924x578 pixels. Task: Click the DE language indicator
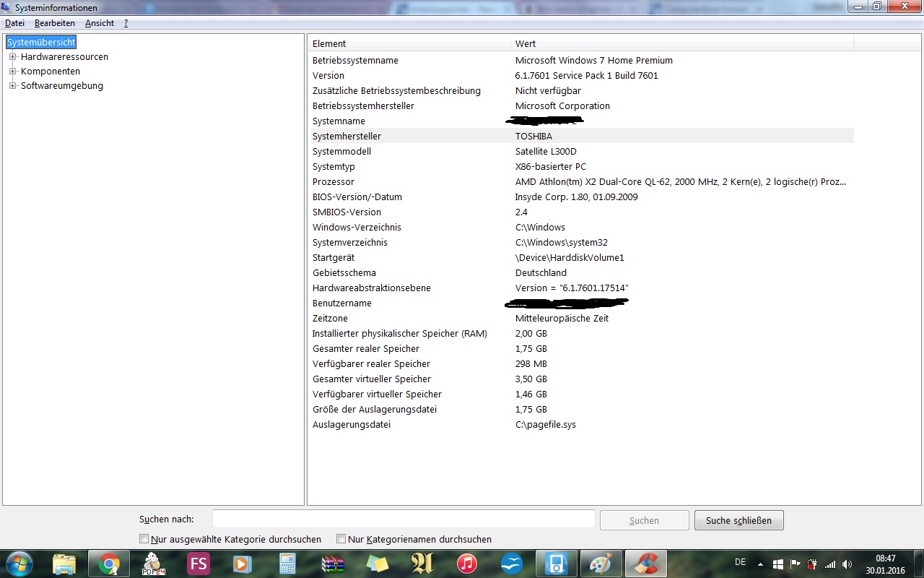[x=740, y=562]
